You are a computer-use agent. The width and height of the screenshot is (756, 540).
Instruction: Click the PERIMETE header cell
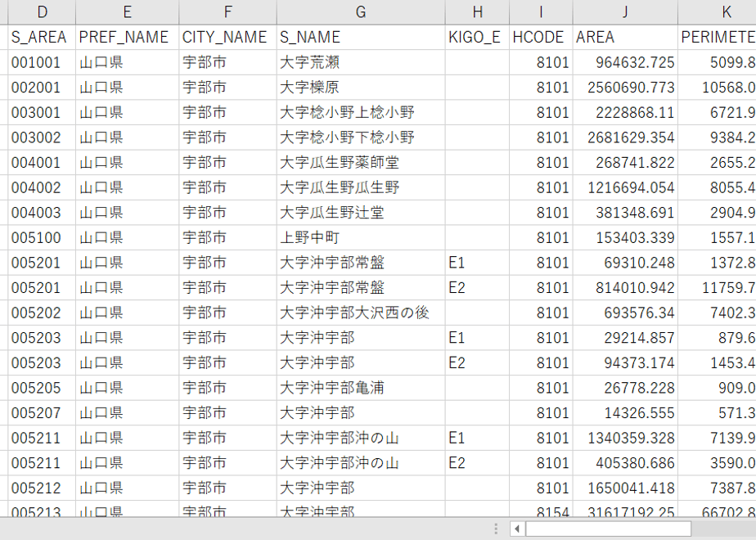(718, 37)
